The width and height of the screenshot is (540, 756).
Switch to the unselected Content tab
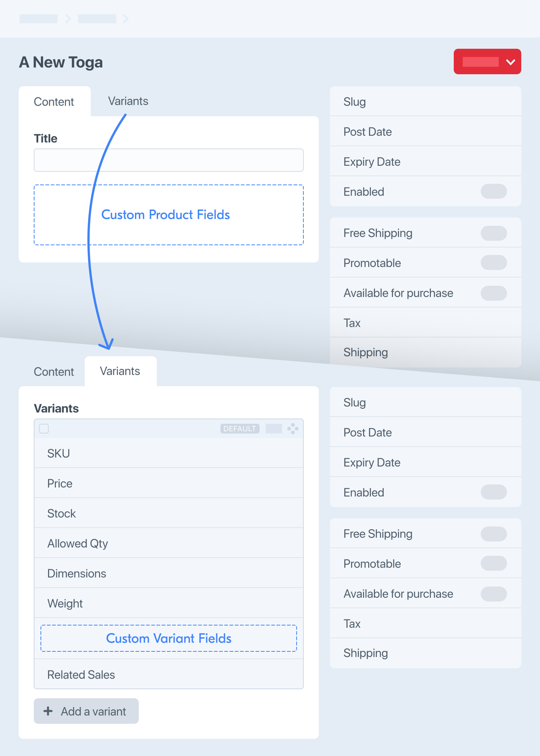click(54, 372)
